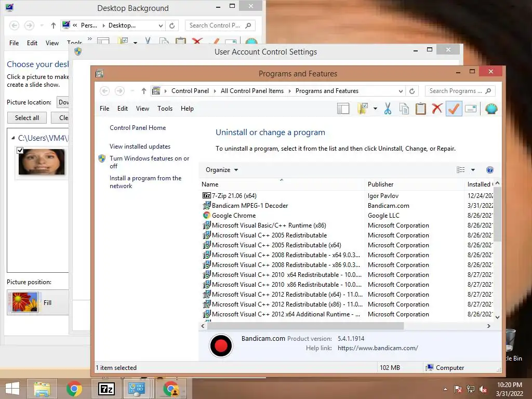Open recent locations dropdown in Programs and Features
Image resolution: width=532 pixels, height=399 pixels.
click(x=132, y=91)
